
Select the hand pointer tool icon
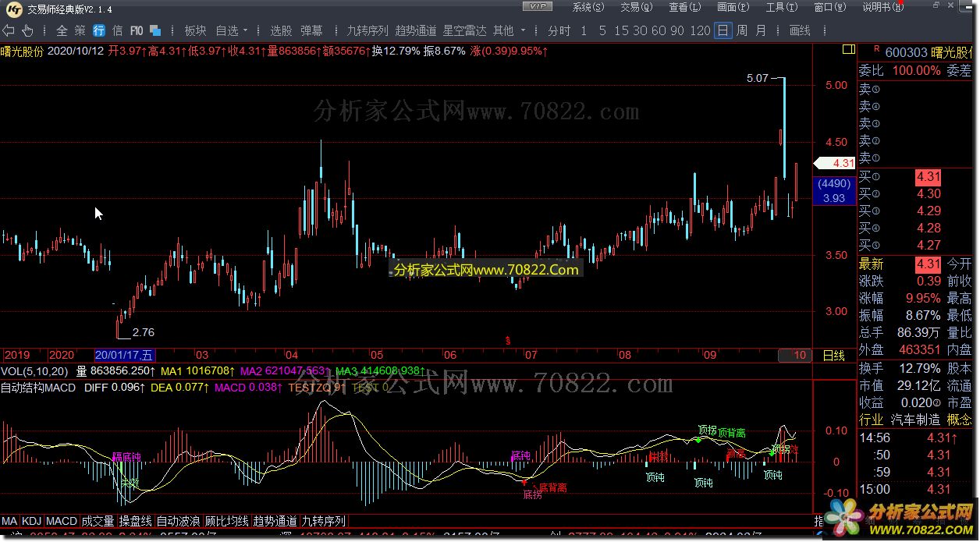(27, 30)
